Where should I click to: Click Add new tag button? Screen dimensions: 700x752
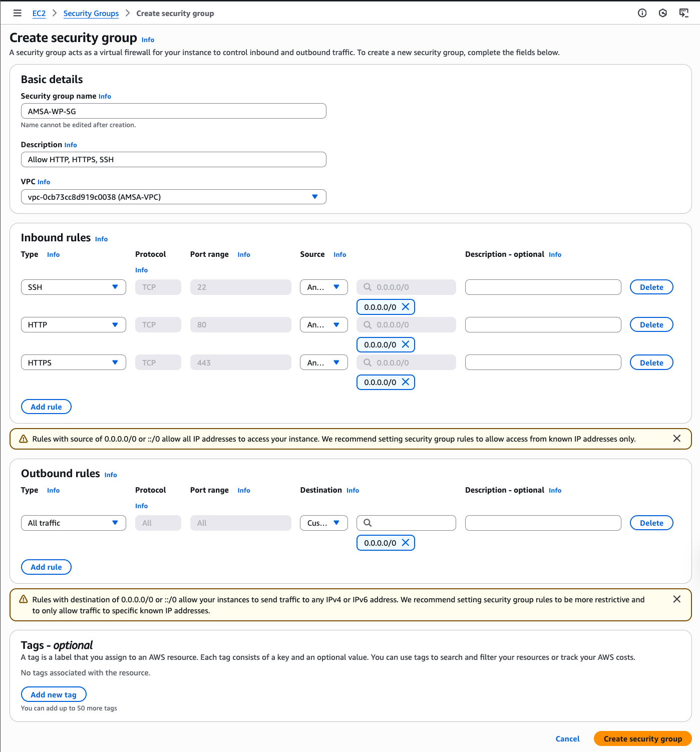54,694
